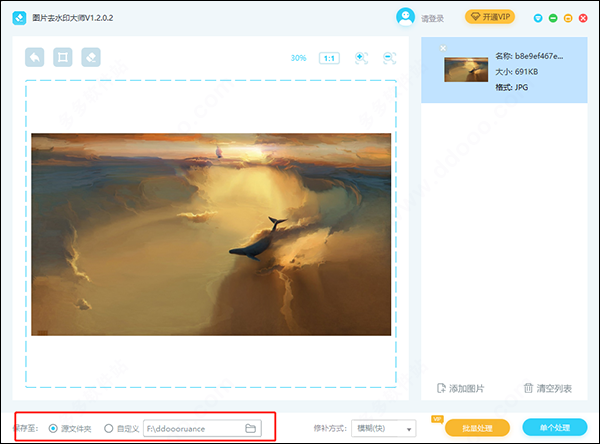Image resolution: width=600 pixels, height=444 pixels.
Task: Select the 自定义 radio option
Action: [109, 428]
